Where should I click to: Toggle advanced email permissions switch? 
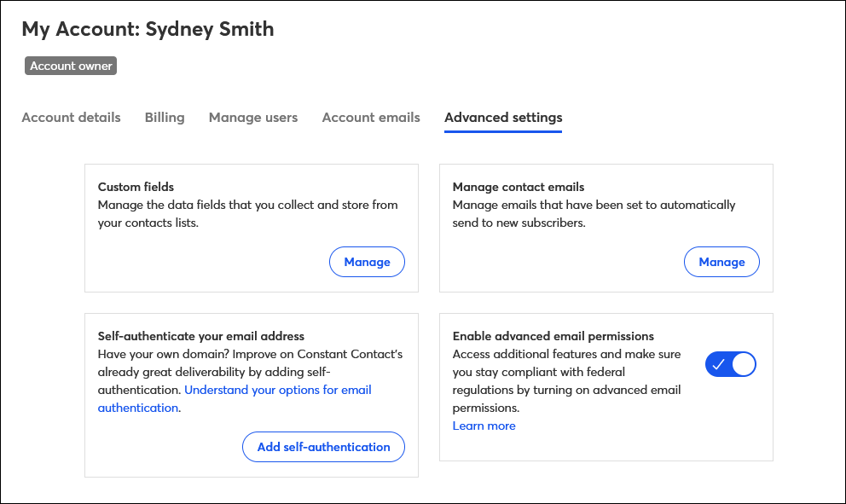click(731, 364)
